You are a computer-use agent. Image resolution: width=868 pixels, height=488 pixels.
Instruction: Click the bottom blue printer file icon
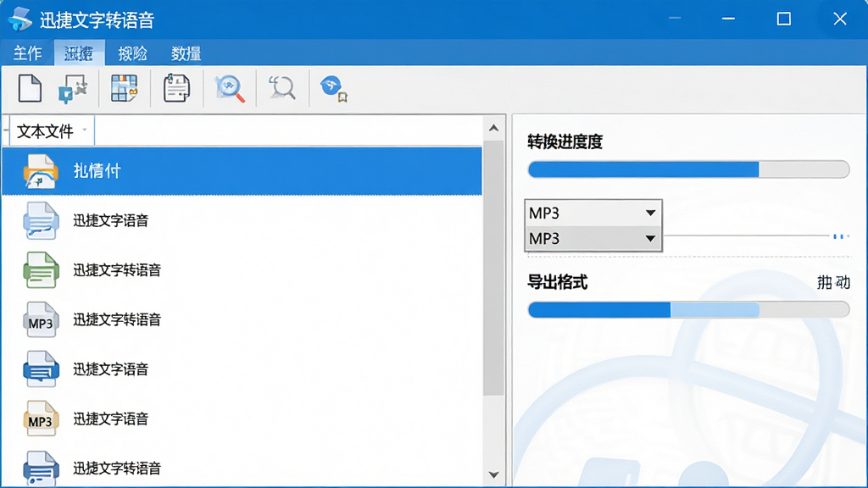pos(41,468)
